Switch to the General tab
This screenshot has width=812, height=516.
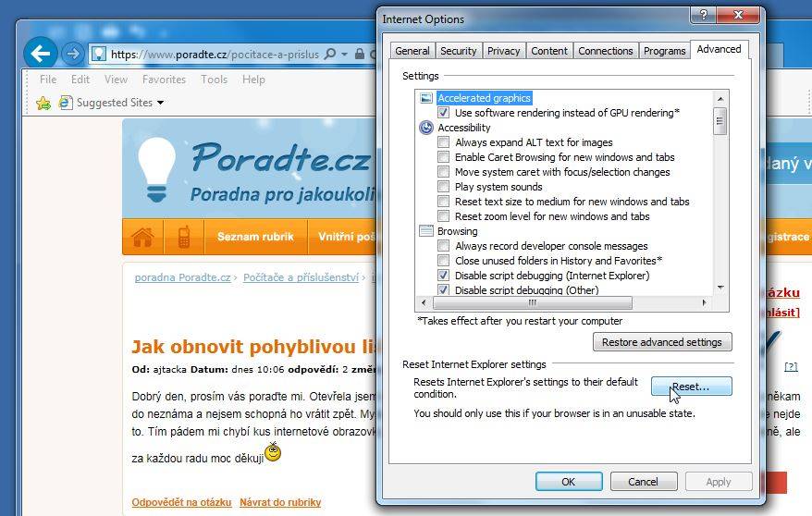412,51
